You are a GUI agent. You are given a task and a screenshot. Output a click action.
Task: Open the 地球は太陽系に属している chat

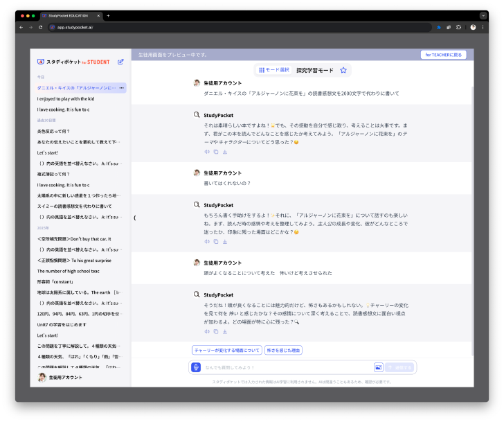79,292
